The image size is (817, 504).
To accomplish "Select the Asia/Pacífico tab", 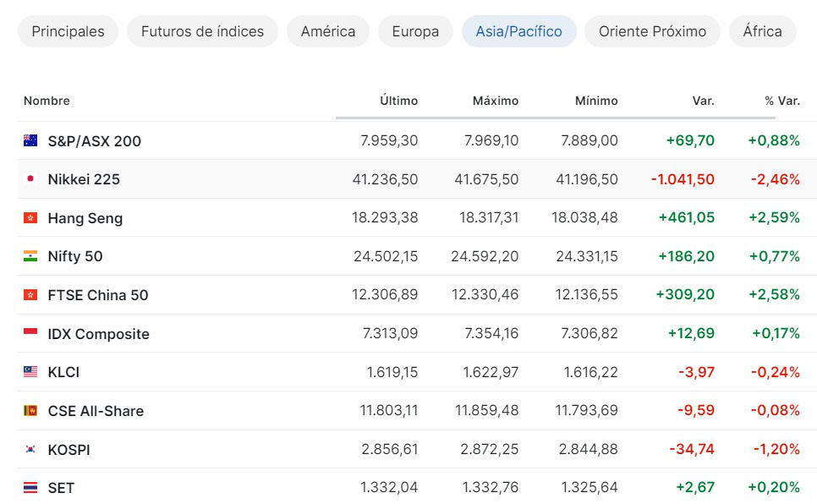I will coord(519,31).
